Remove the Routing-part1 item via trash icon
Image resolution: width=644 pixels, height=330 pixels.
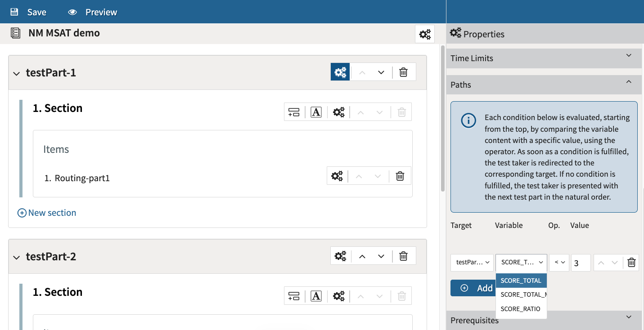(400, 176)
